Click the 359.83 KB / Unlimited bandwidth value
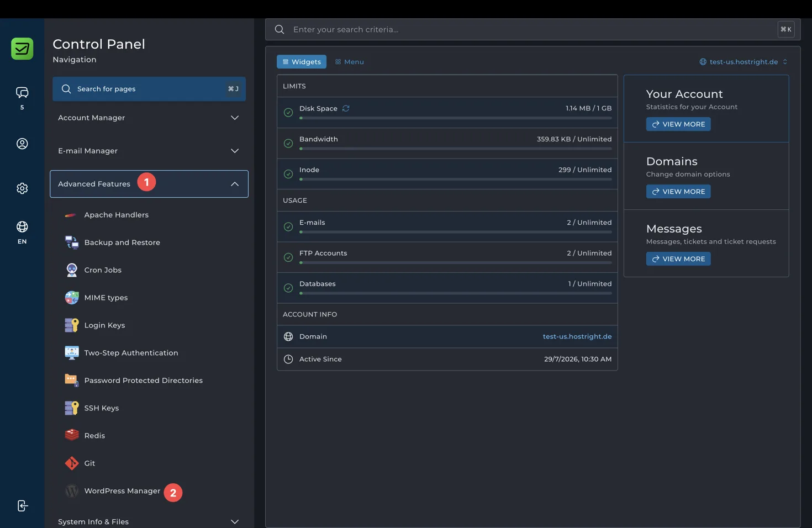 pyautogui.click(x=574, y=139)
